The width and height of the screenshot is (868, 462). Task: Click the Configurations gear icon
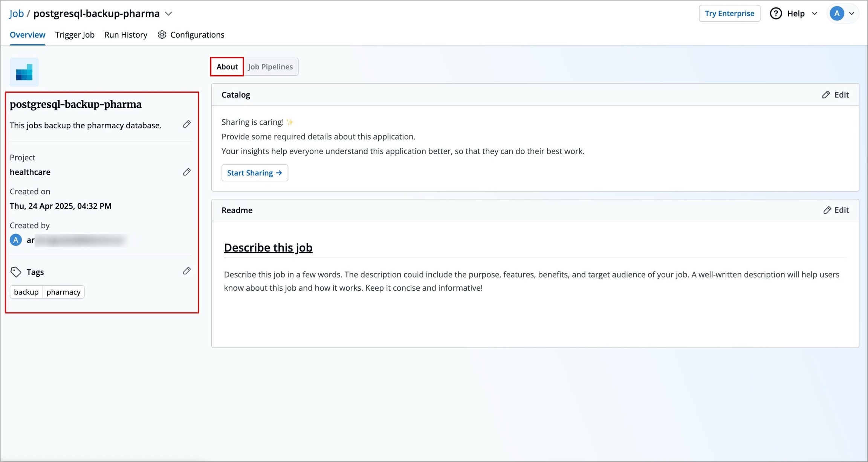point(162,35)
